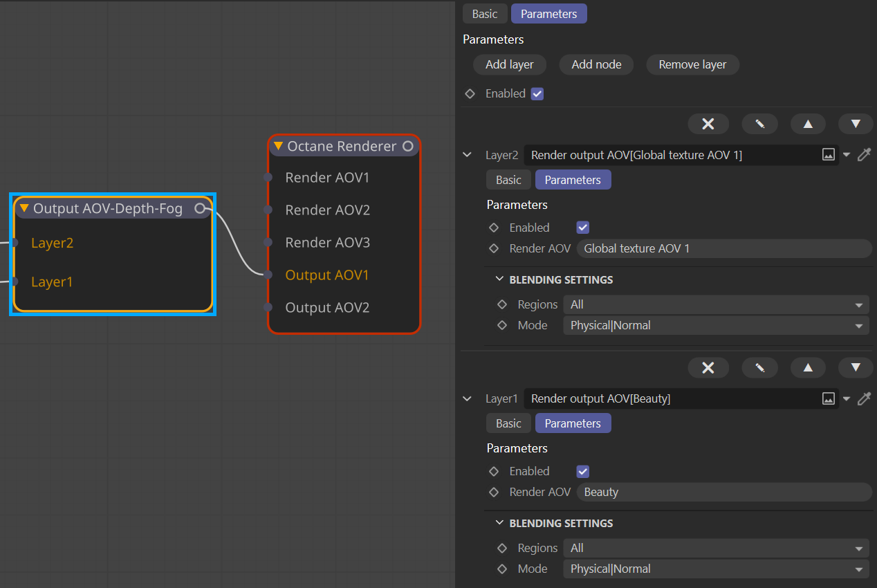The width and height of the screenshot is (877, 588).
Task: Click the Layer2 Render AOV input field
Action: pyautogui.click(x=723, y=248)
